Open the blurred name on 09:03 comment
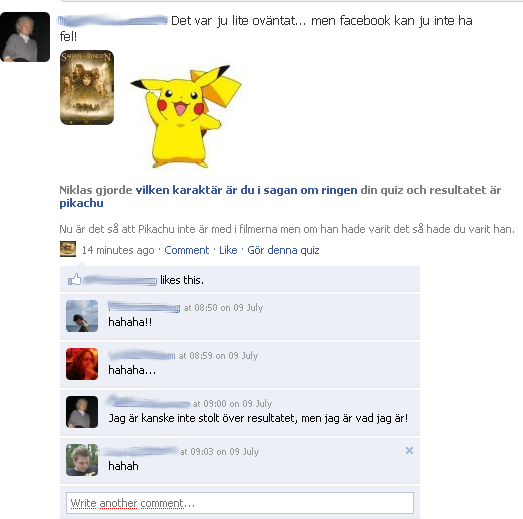The width and height of the screenshot is (523, 519). [140, 451]
